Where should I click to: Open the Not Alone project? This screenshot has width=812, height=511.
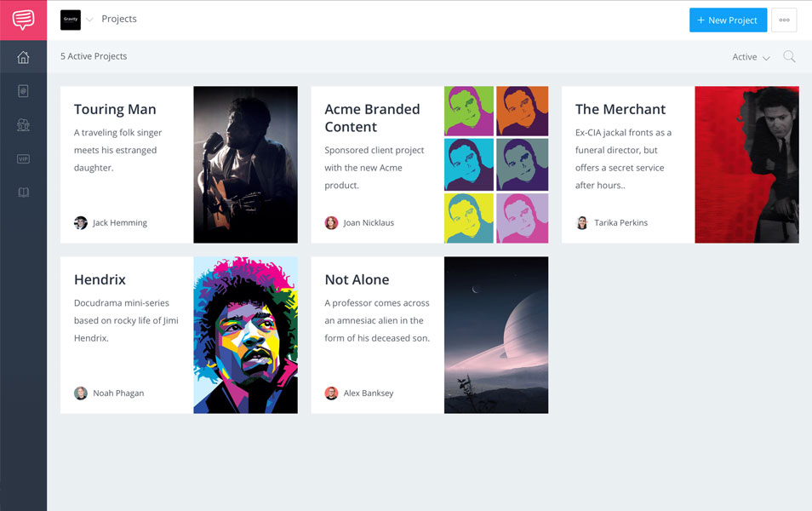click(x=357, y=279)
